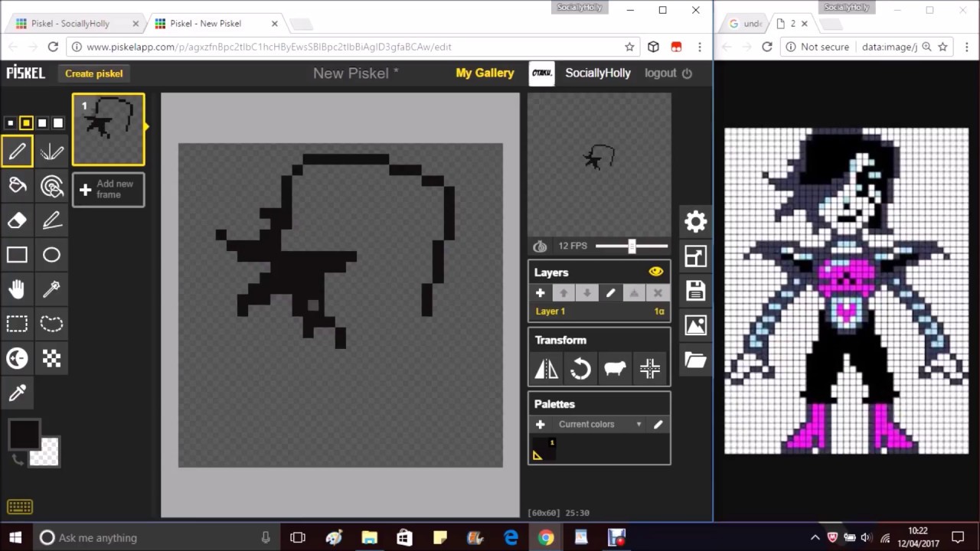Switch to the Piskel - New Piskel tab
The height and width of the screenshot is (551, 980).
click(216, 23)
